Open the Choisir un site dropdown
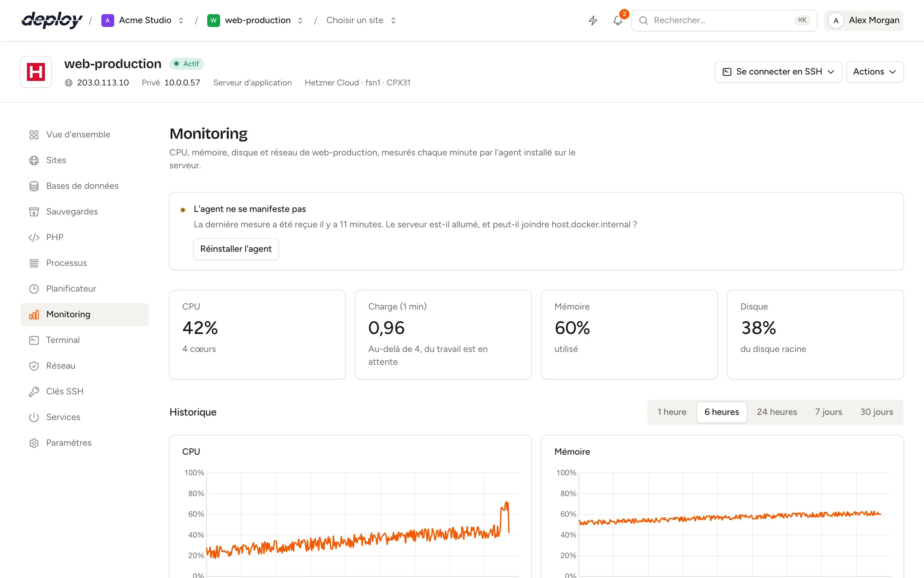924x578 pixels. [361, 20]
